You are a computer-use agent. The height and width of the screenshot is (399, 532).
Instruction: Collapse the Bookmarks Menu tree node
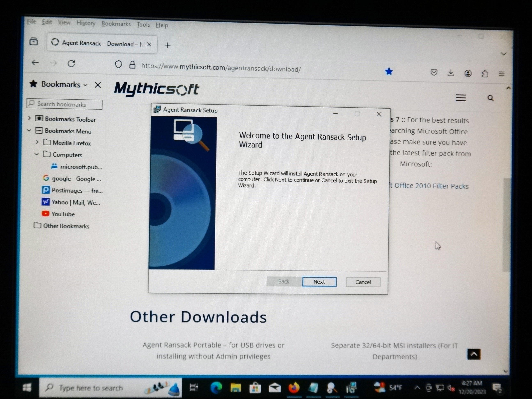29,130
